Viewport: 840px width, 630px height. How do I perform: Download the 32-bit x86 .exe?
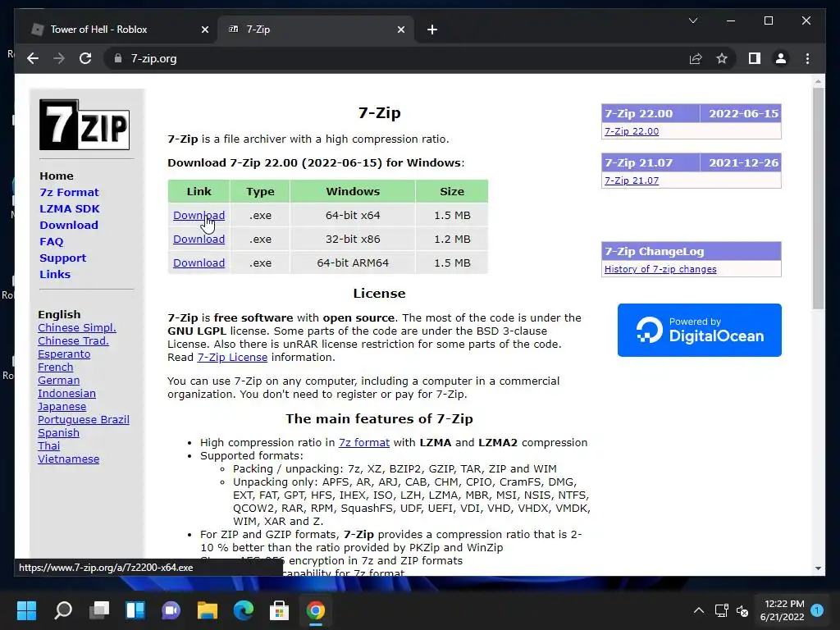199,239
